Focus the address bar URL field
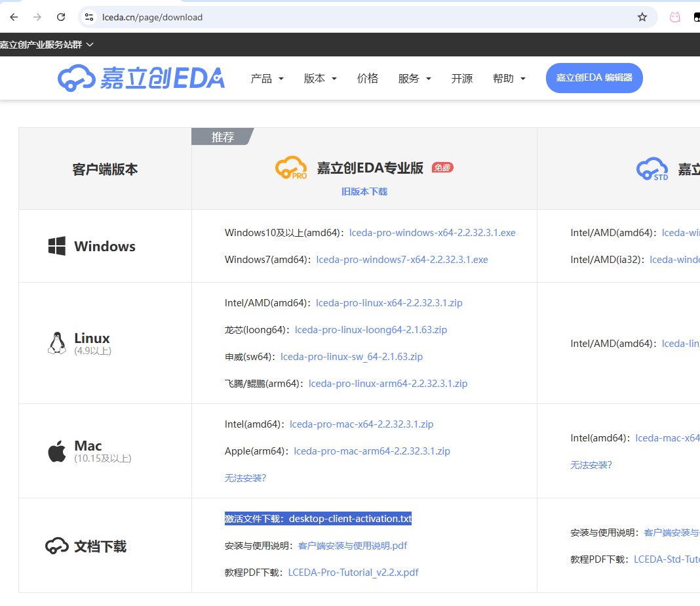Screen dimensions: 700x606 [x=366, y=17]
